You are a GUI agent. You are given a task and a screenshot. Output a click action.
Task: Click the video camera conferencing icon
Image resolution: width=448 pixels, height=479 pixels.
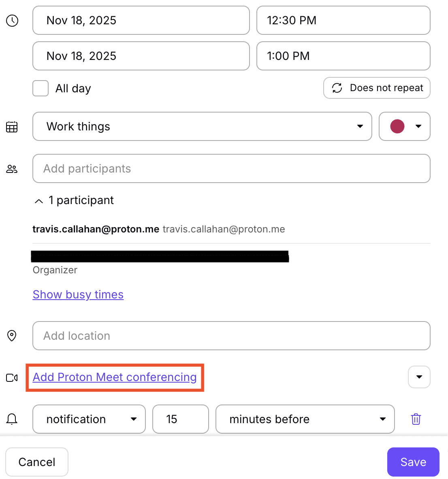12,377
